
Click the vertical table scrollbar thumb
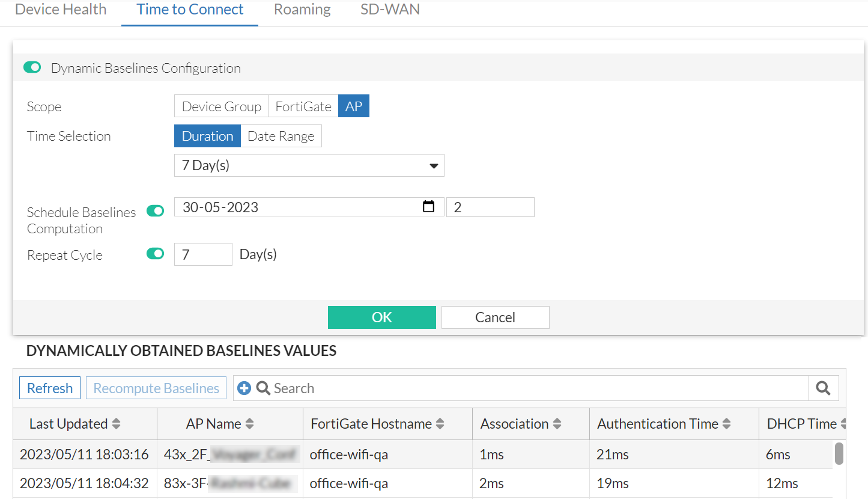839,454
